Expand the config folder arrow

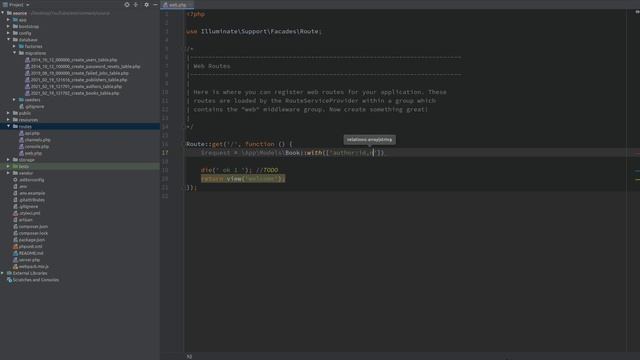(x=9, y=33)
